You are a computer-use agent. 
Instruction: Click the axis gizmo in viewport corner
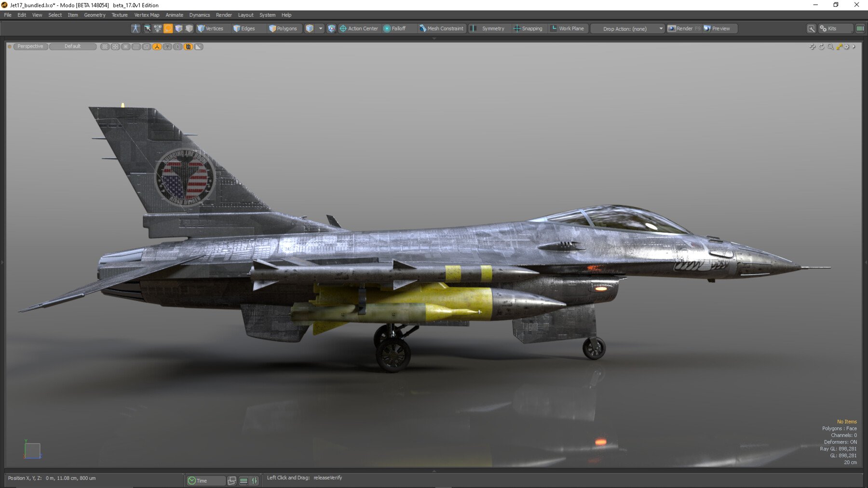click(32, 450)
